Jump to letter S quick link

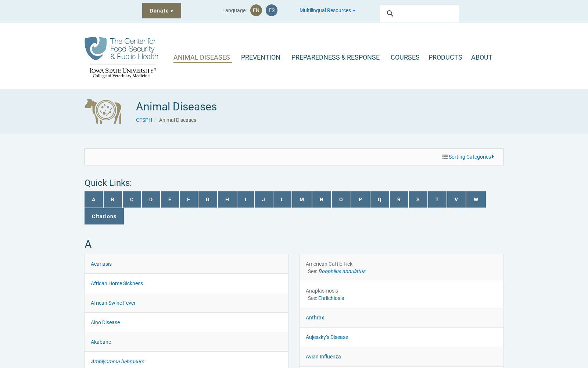(418, 199)
